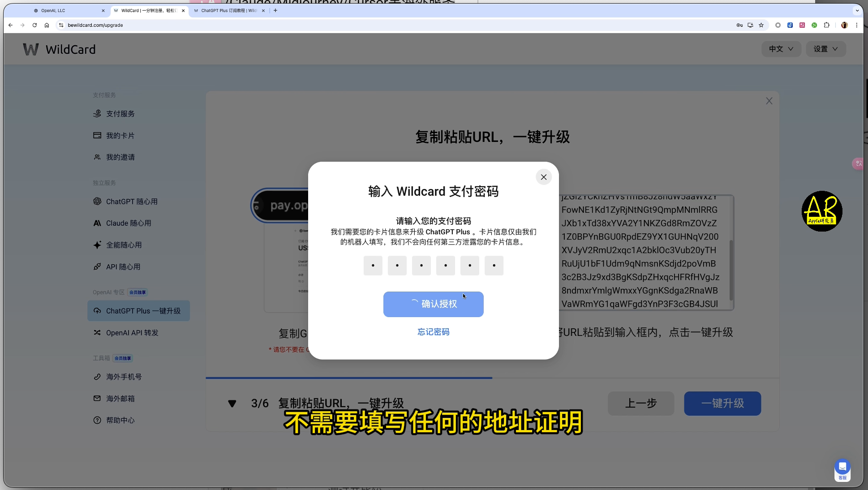The image size is (868, 490).
Task: Click inside the pasted URL text area
Action: [x=645, y=252]
